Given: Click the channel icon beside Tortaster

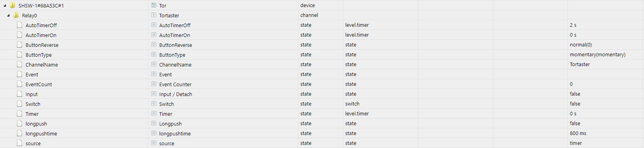Looking at the screenshot, I should [x=154, y=15].
